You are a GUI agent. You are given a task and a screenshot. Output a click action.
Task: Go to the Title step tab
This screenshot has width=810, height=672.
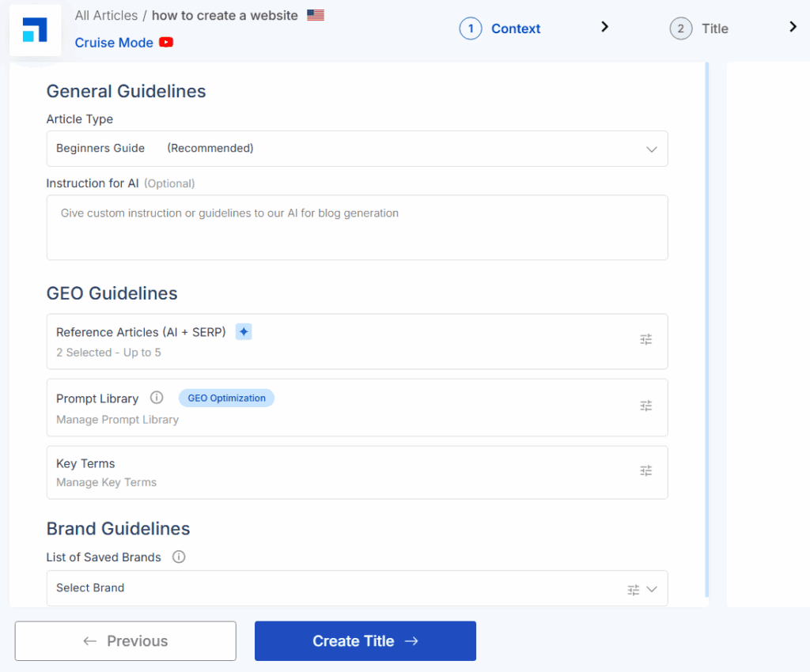[x=699, y=29]
